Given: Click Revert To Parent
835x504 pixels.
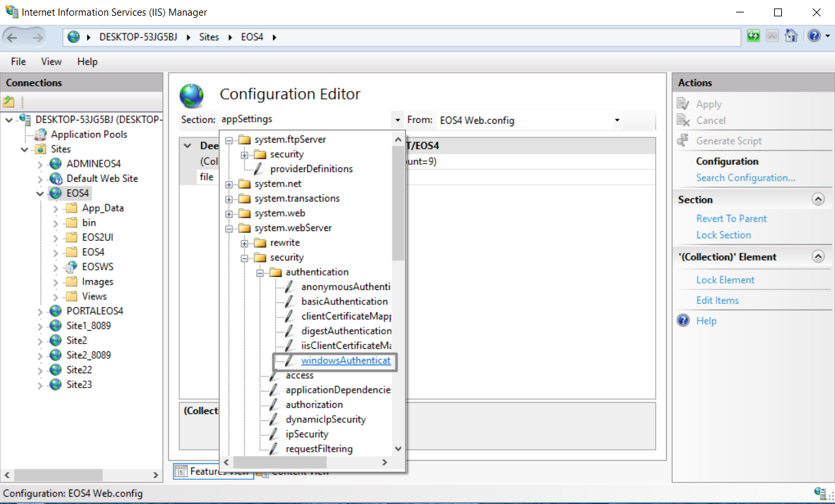Looking at the screenshot, I should pos(732,219).
